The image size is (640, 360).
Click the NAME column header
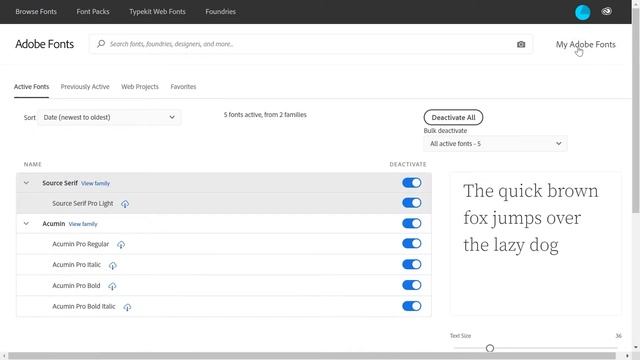coord(33,164)
